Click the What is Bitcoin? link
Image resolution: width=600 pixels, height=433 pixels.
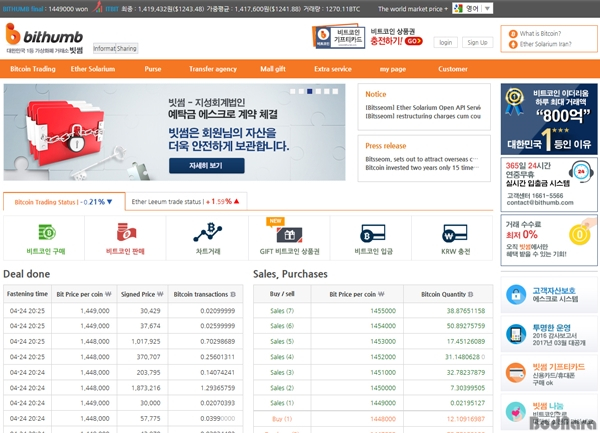pos(540,34)
